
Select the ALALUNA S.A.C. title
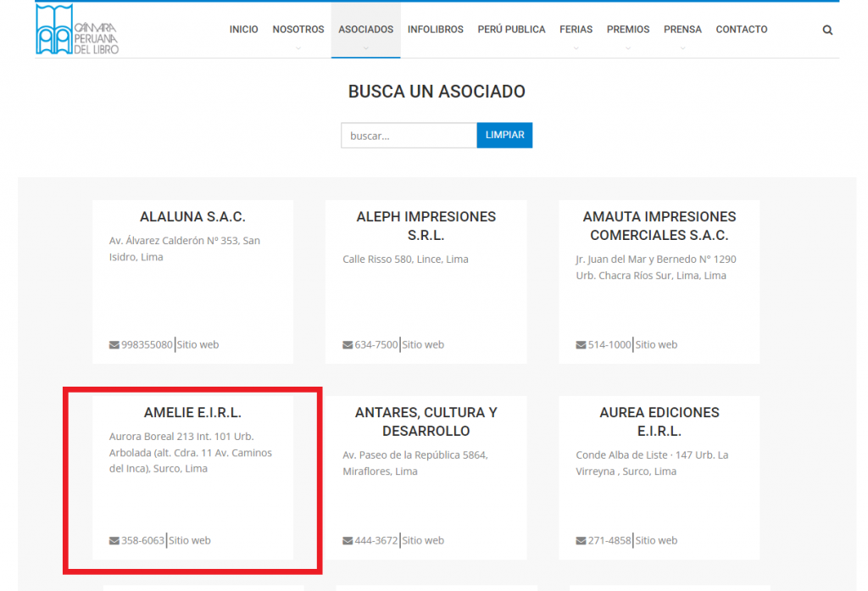click(192, 216)
